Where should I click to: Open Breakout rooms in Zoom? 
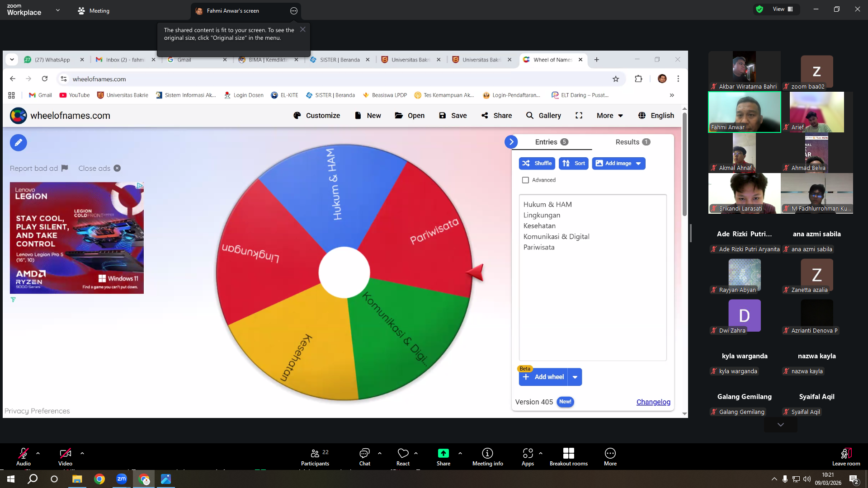(568, 456)
